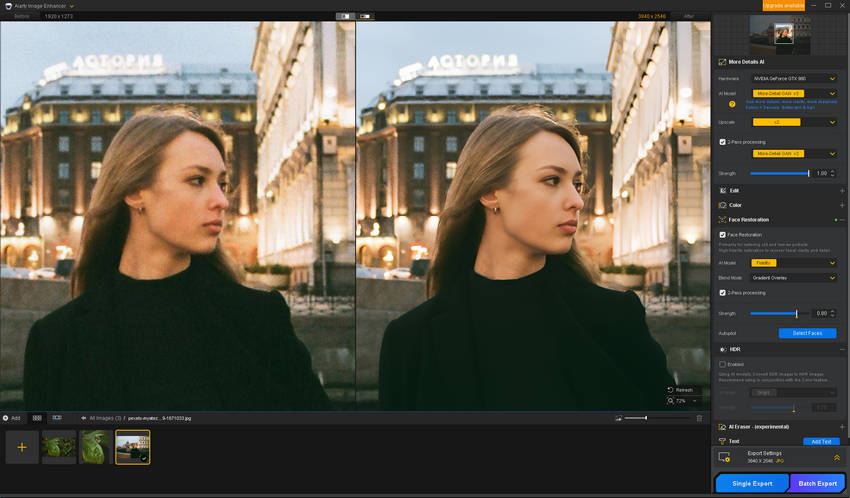Select side-by-side split view icon
This screenshot has height=498, width=850.
[x=345, y=16]
